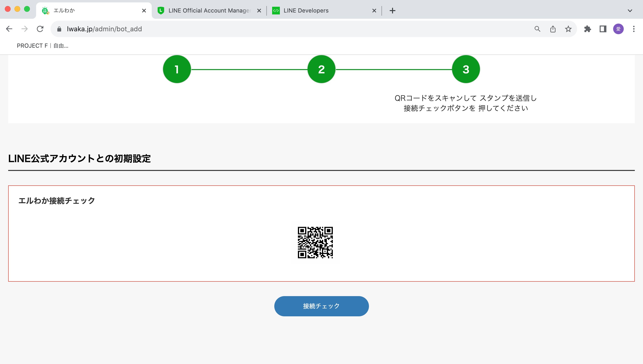643x364 pixels.
Task: Switch to LINE Official Account Manager tab
Action: [x=209, y=11]
